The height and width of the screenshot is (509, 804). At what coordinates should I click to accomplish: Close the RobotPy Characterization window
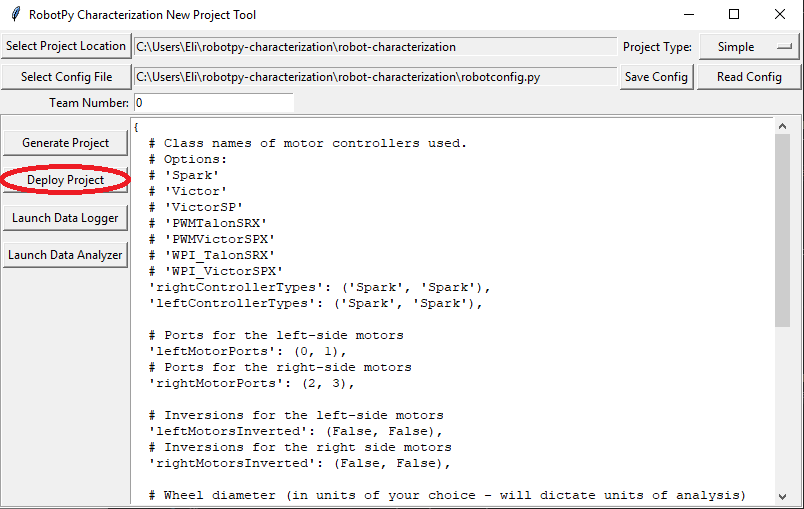coord(780,15)
